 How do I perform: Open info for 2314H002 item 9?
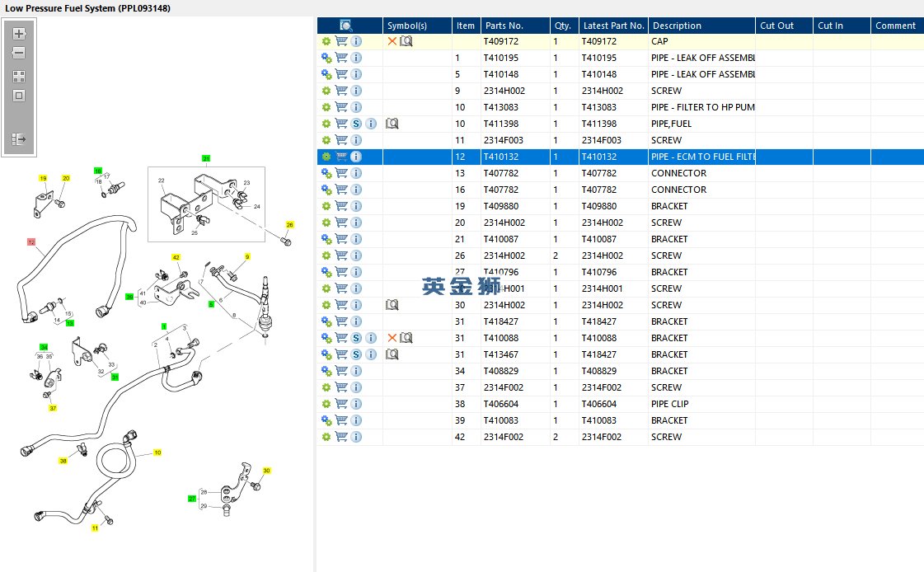click(356, 91)
